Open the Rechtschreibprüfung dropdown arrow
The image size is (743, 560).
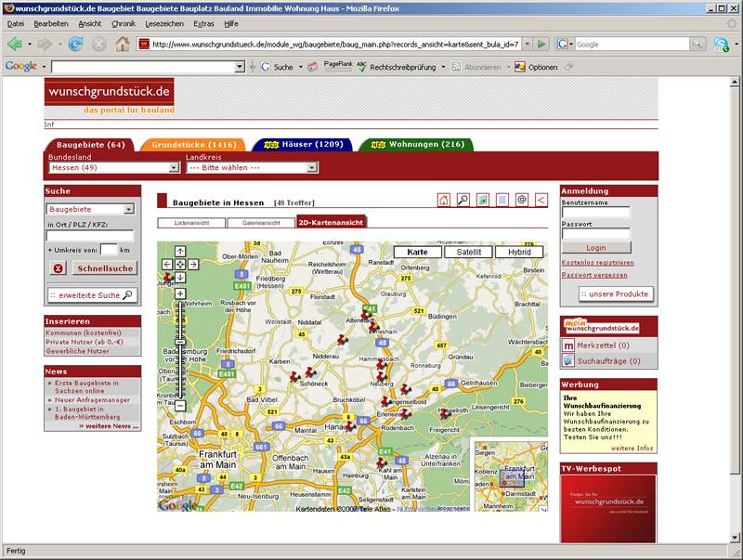click(444, 67)
